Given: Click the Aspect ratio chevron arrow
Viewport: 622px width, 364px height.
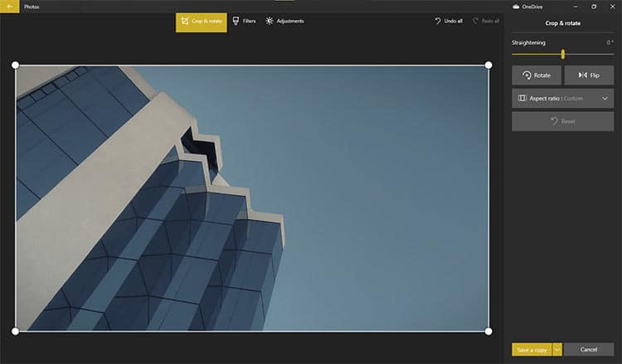Looking at the screenshot, I should 605,99.
